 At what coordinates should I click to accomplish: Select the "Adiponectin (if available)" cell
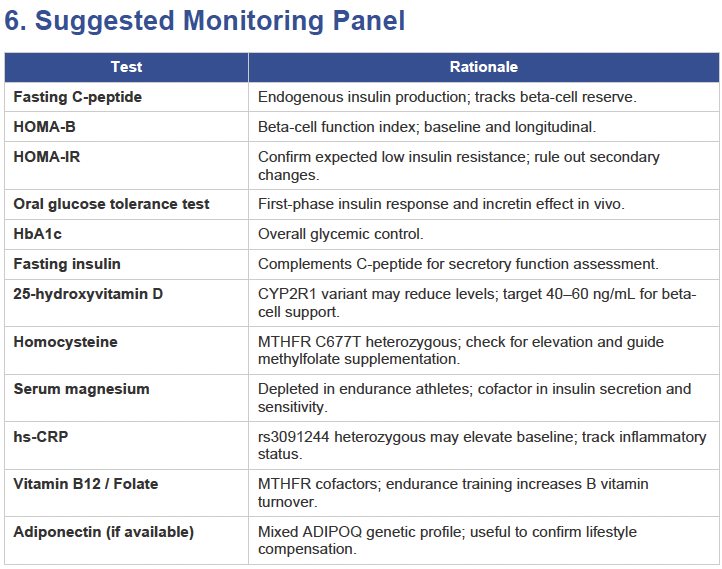(x=103, y=532)
